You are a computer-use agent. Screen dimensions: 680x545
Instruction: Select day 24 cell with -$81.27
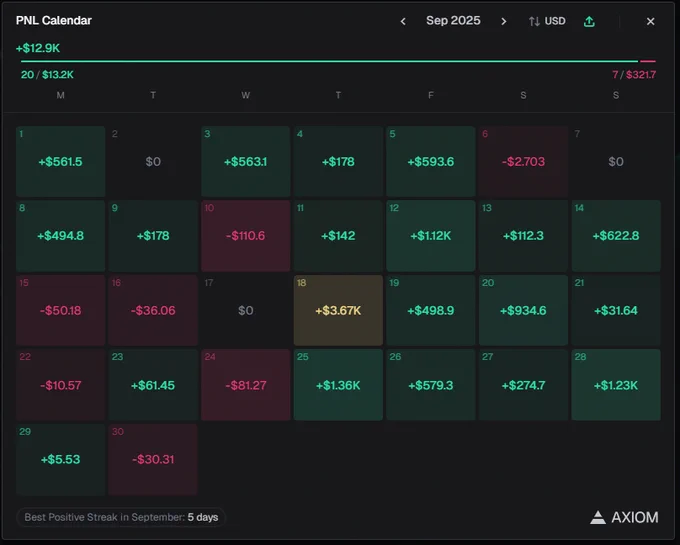[x=245, y=385]
